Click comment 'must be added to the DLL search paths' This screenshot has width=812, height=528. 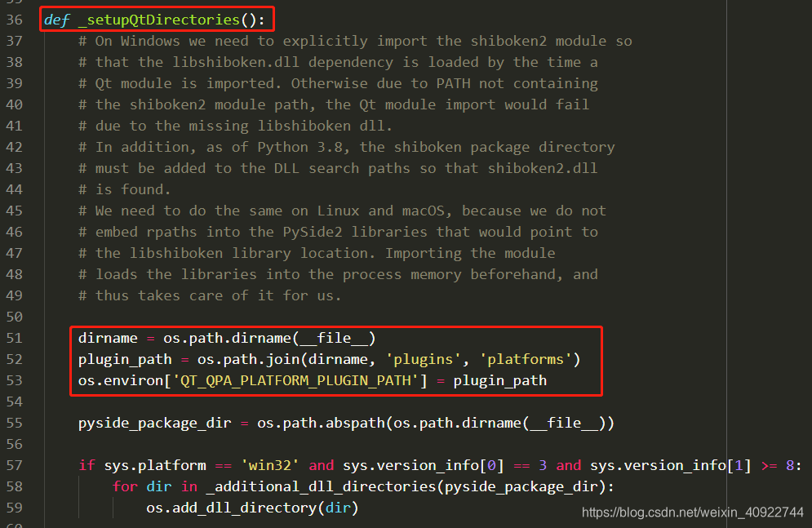338,168
